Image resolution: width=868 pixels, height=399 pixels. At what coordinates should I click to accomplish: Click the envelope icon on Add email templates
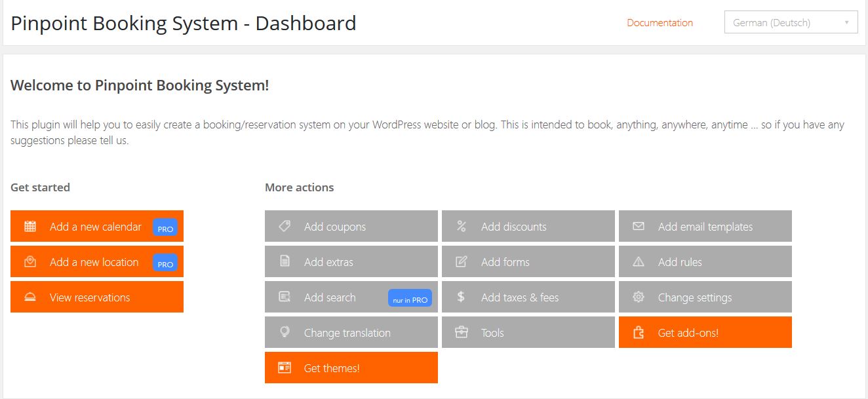[639, 227]
